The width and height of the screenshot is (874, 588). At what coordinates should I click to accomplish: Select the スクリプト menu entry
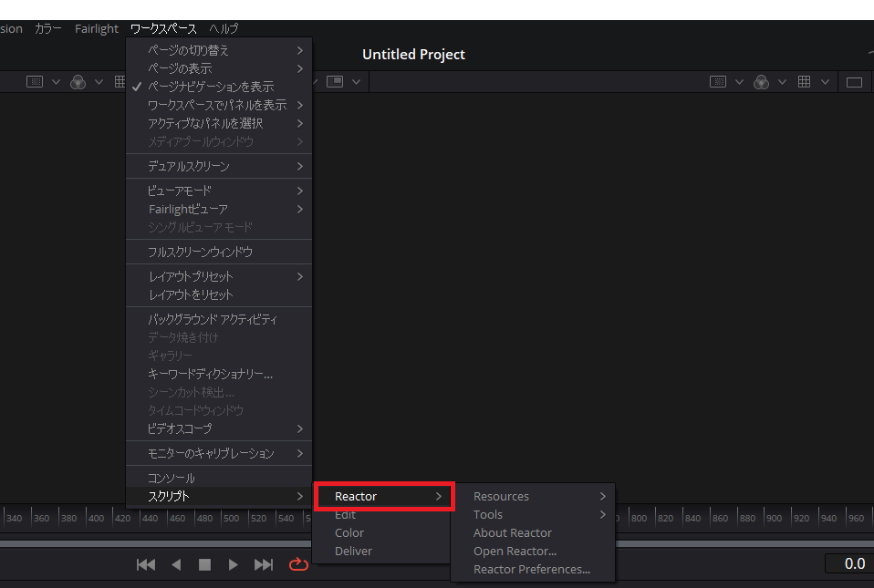(x=219, y=496)
